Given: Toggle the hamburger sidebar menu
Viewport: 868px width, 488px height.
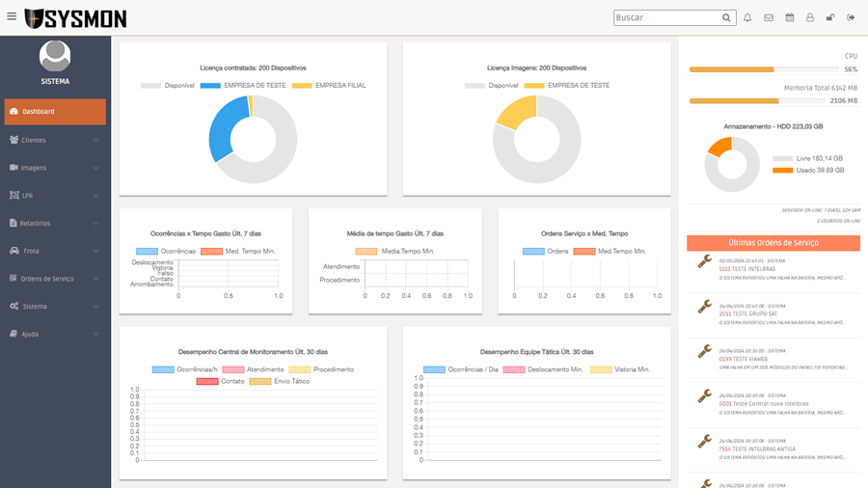Looking at the screenshot, I should pyautogui.click(x=12, y=16).
